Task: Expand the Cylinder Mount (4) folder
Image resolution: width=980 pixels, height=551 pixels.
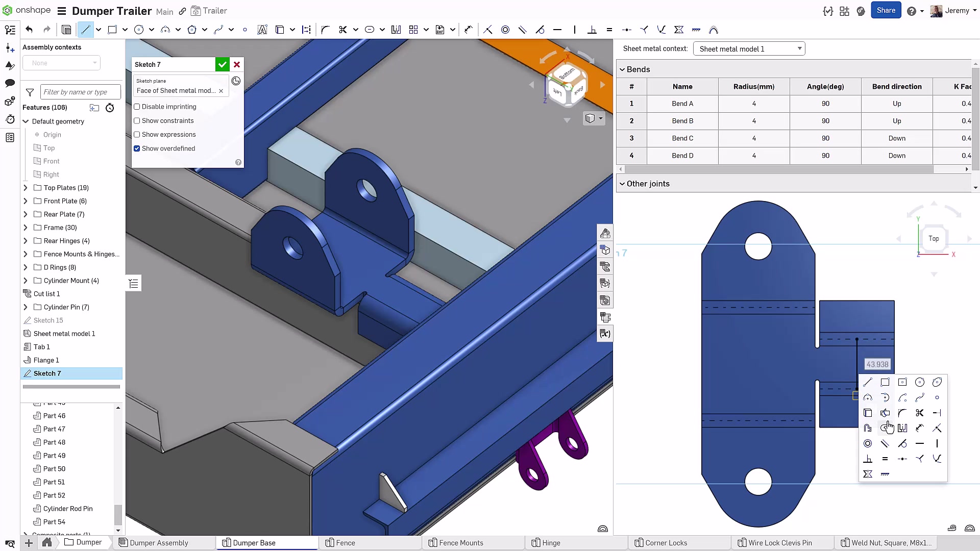Action: pos(26,281)
